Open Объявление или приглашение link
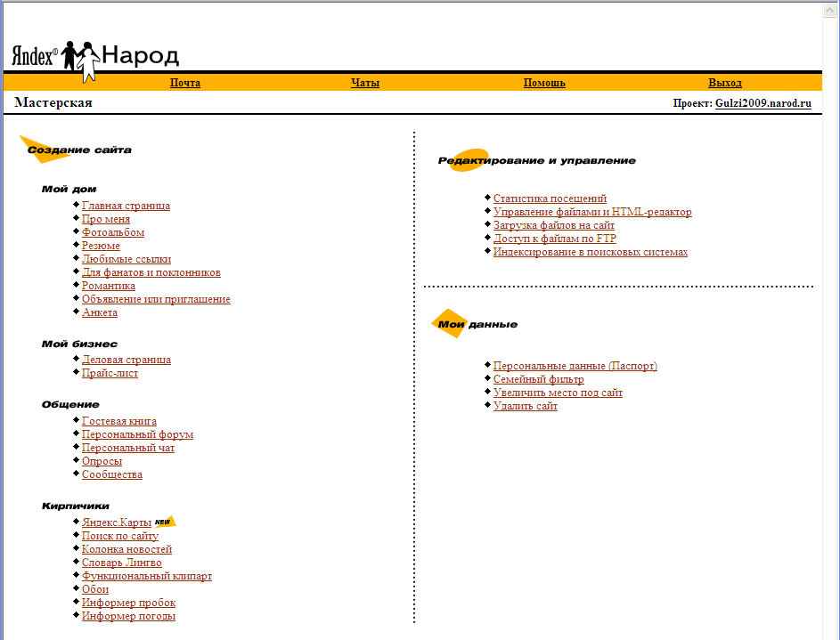The height and width of the screenshot is (640, 840). tap(156, 299)
